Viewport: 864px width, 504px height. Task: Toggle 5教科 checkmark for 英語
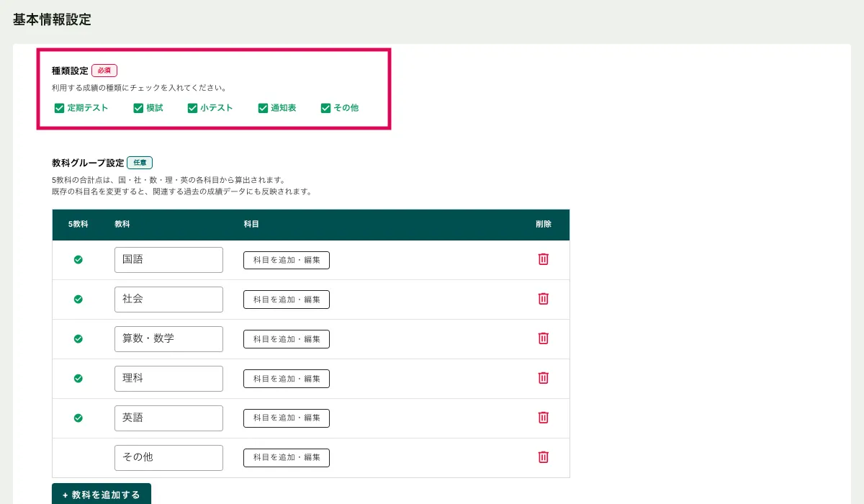coord(78,418)
